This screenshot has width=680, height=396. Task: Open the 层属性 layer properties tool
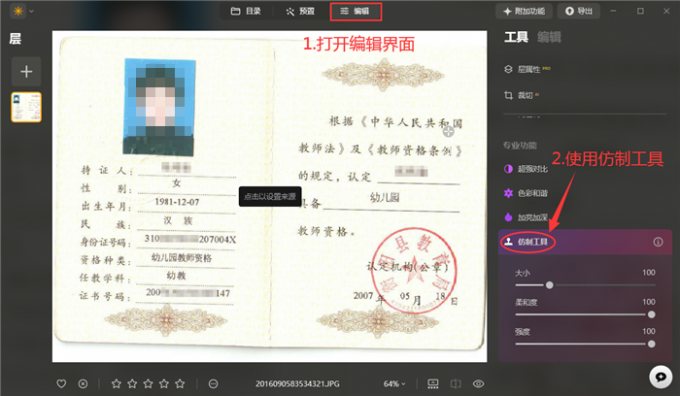527,69
